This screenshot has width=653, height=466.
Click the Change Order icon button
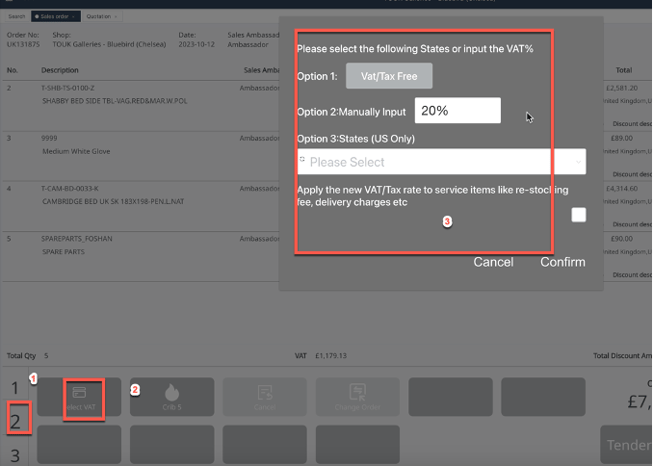358,398
